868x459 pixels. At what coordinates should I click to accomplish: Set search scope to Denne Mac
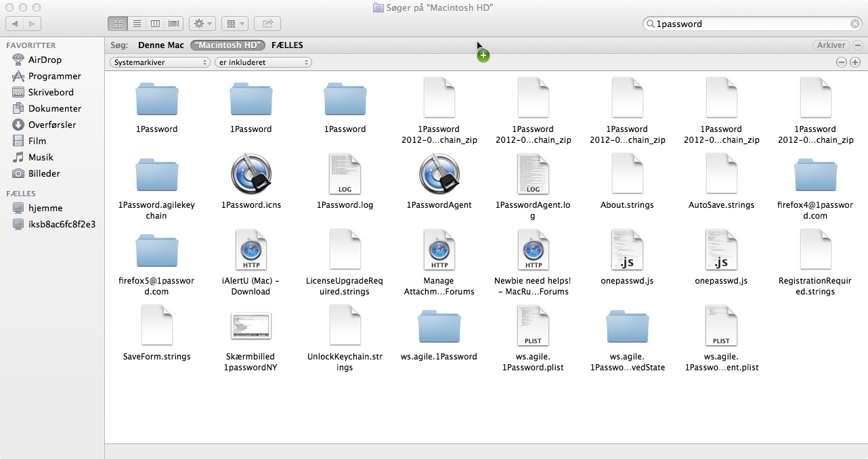[x=161, y=45]
